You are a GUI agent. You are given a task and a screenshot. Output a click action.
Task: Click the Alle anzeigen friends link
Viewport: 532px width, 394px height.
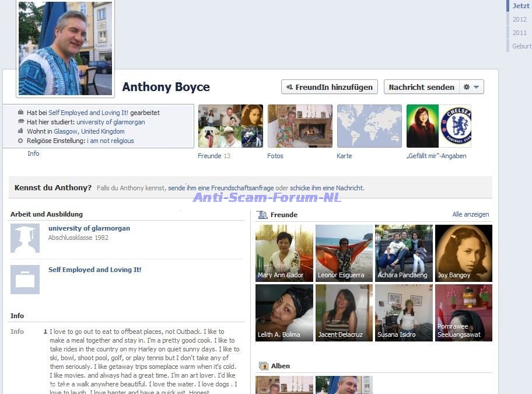pos(470,214)
